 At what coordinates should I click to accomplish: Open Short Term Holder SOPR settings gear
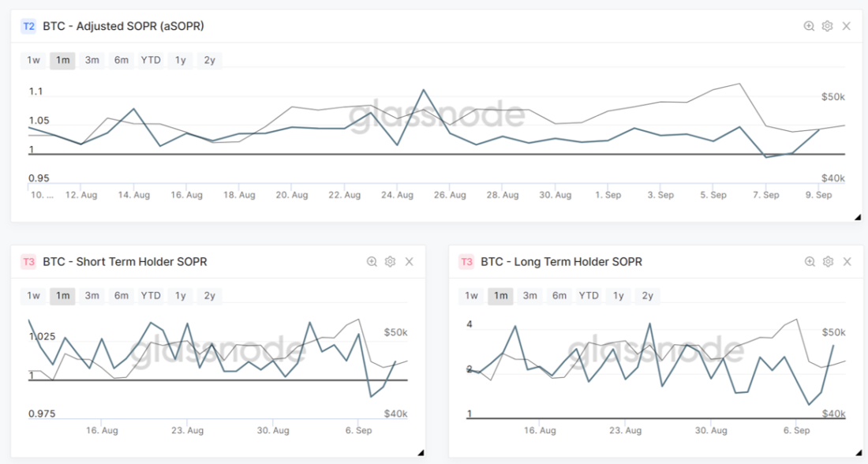(x=390, y=261)
